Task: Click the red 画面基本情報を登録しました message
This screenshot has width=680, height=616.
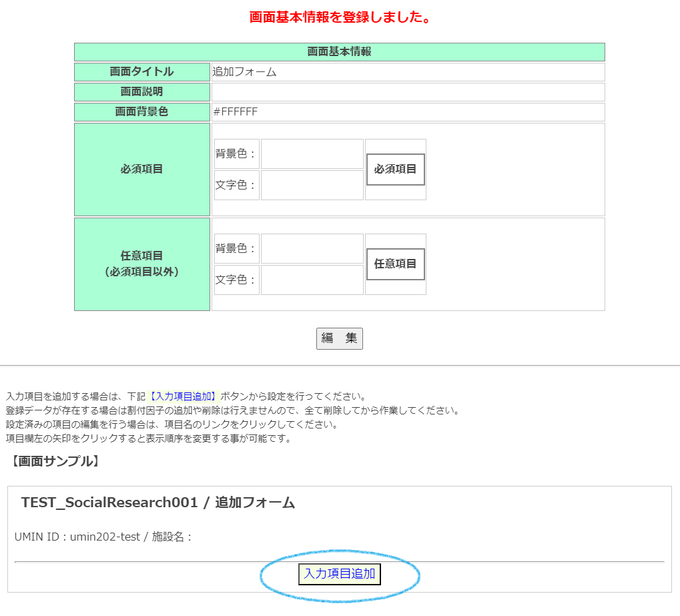Action: [x=339, y=17]
